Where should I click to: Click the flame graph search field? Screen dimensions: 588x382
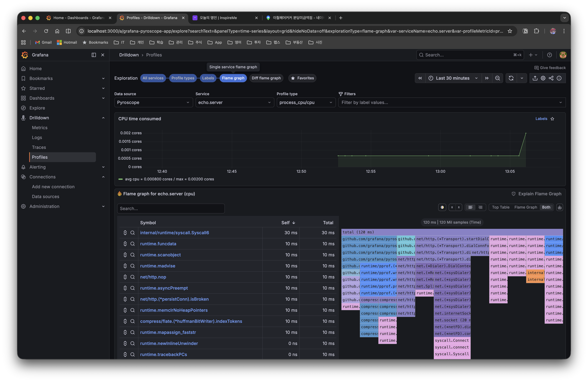coord(171,209)
